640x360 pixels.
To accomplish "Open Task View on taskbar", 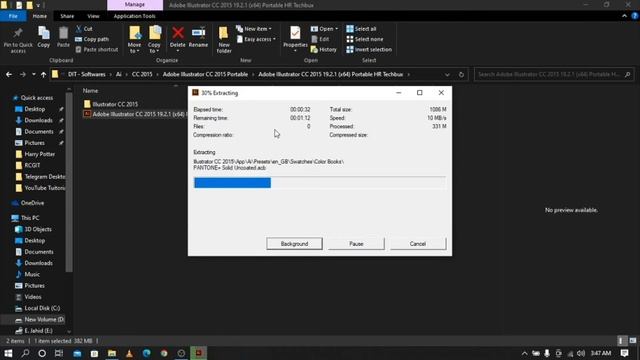I will tap(59, 353).
